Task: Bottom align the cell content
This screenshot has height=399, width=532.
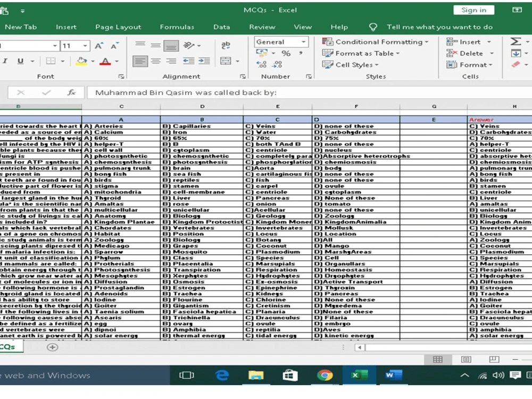Action: click(x=171, y=45)
